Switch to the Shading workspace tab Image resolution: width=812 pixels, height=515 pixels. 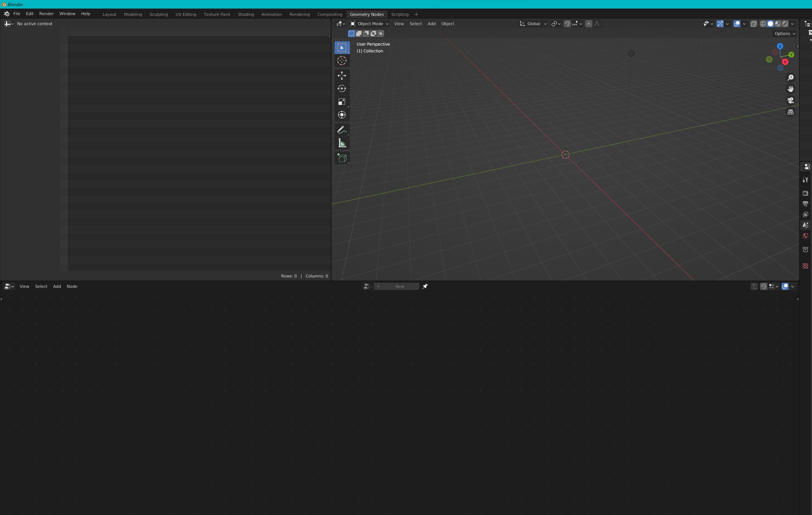coord(245,14)
